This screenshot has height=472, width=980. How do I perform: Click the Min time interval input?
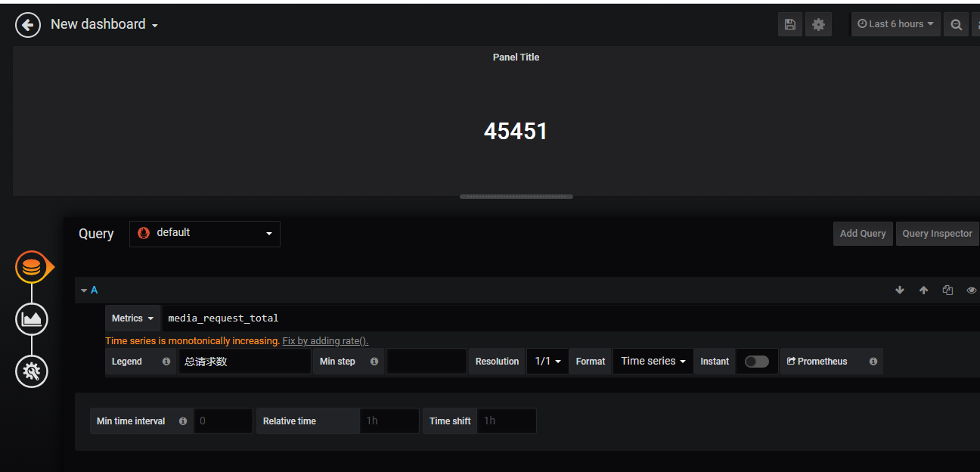coord(223,421)
